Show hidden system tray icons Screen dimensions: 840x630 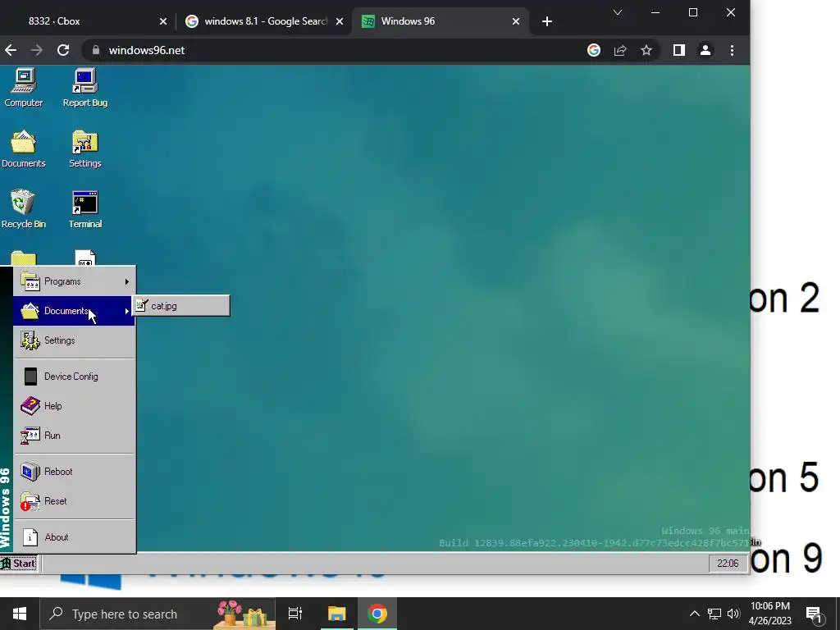coord(694,614)
